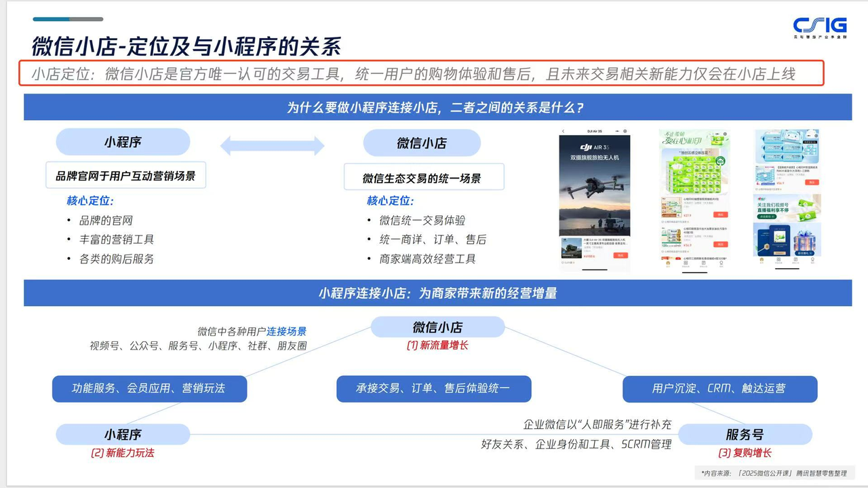Click the banner 小程序连接小店：为商家带来新的经营增量

[x=438, y=293]
